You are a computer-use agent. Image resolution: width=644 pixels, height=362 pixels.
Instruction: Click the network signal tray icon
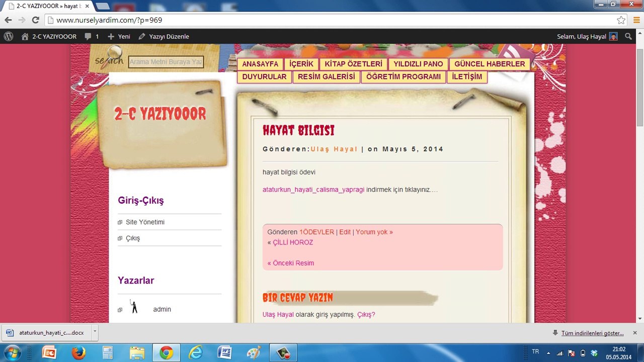560,353
